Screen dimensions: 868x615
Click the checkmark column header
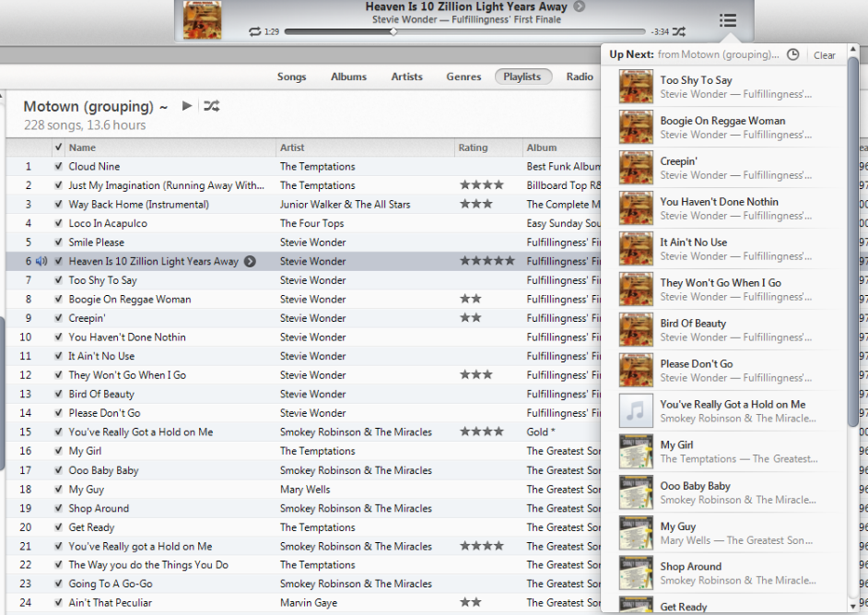(58, 148)
